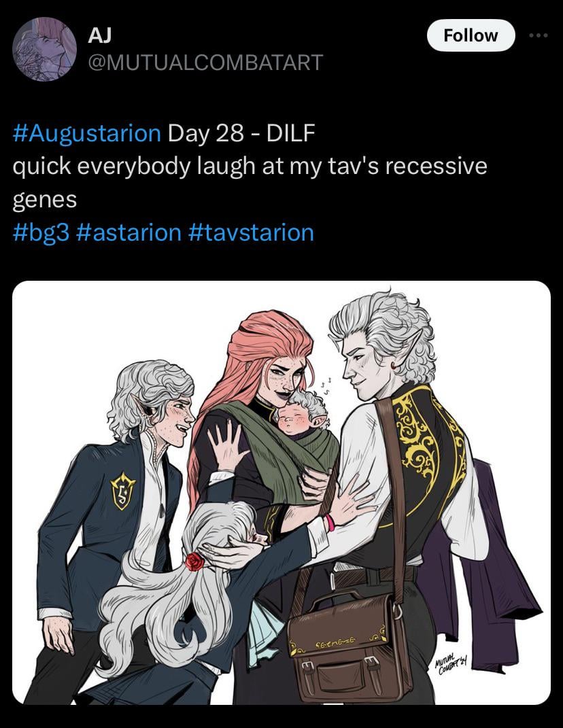Expand the attached artwork image

[281, 493]
